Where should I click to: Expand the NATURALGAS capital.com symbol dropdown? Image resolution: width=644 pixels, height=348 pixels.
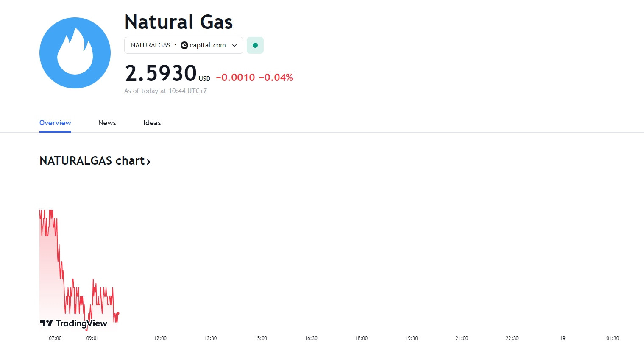pyautogui.click(x=184, y=45)
